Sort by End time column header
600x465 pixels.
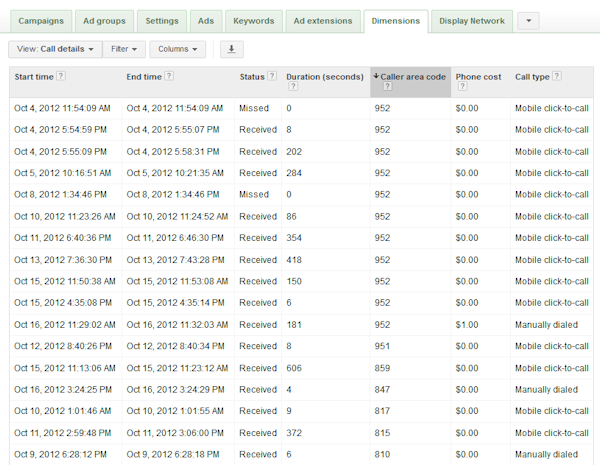tap(144, 77)
